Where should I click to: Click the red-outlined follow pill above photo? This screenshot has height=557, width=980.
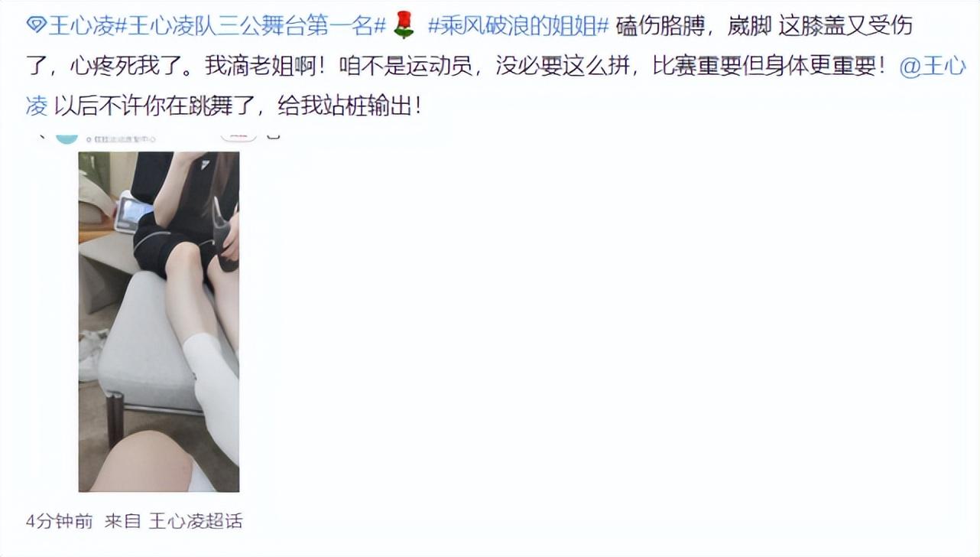tap(239, 135)
